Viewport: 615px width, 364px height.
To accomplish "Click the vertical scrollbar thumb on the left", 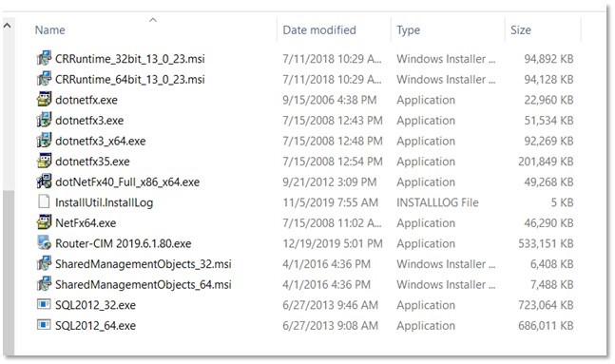I will tap(9, 272).
